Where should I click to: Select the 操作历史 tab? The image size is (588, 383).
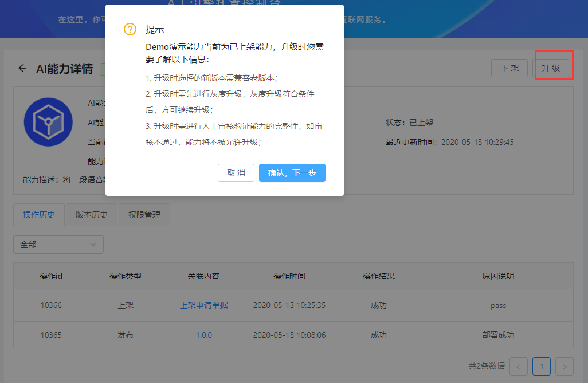pos(39,215)
